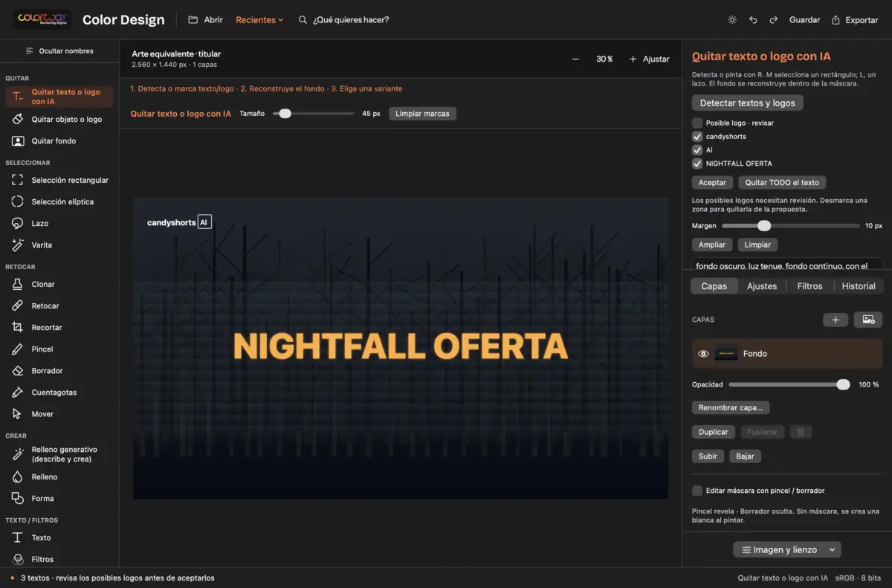
Task: Select the Mover tool
Action: [x=59, y=413]
